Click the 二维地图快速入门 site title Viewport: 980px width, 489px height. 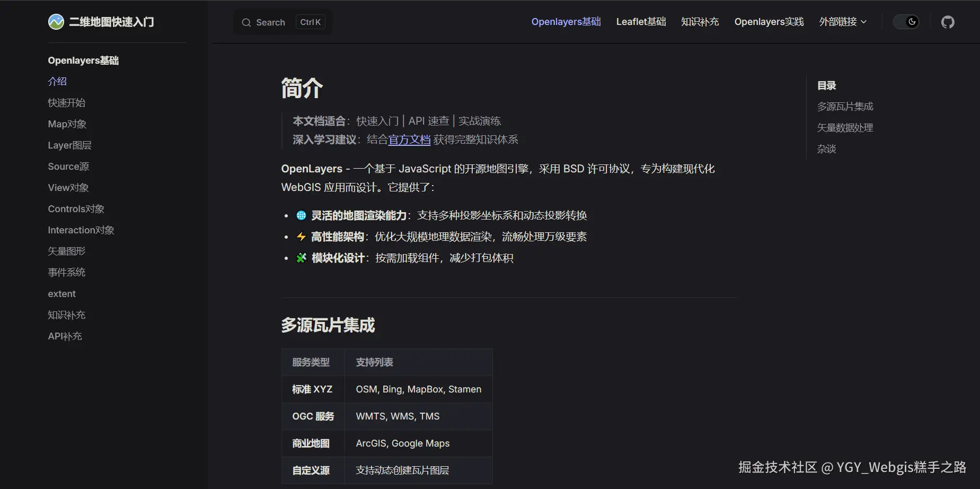(111, 22)
